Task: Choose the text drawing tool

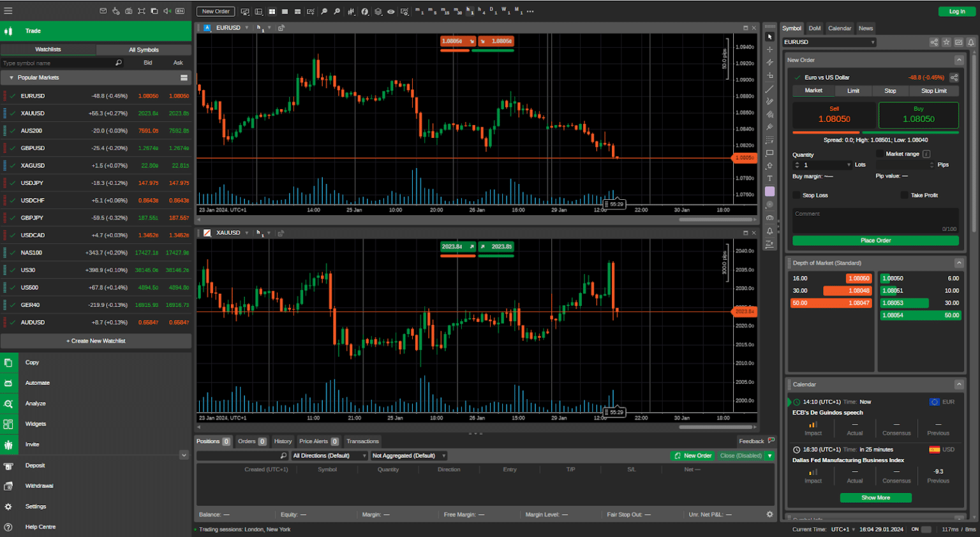Action: coord(769,179)
